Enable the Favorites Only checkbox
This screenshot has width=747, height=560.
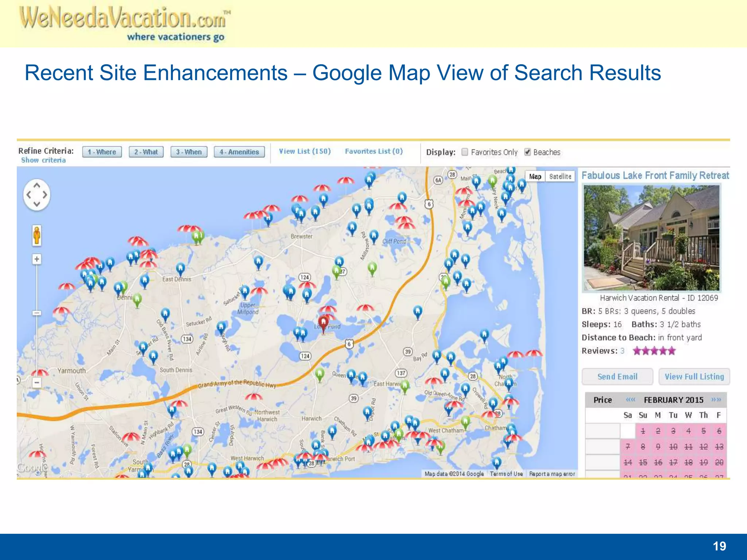tap(465, 152)
